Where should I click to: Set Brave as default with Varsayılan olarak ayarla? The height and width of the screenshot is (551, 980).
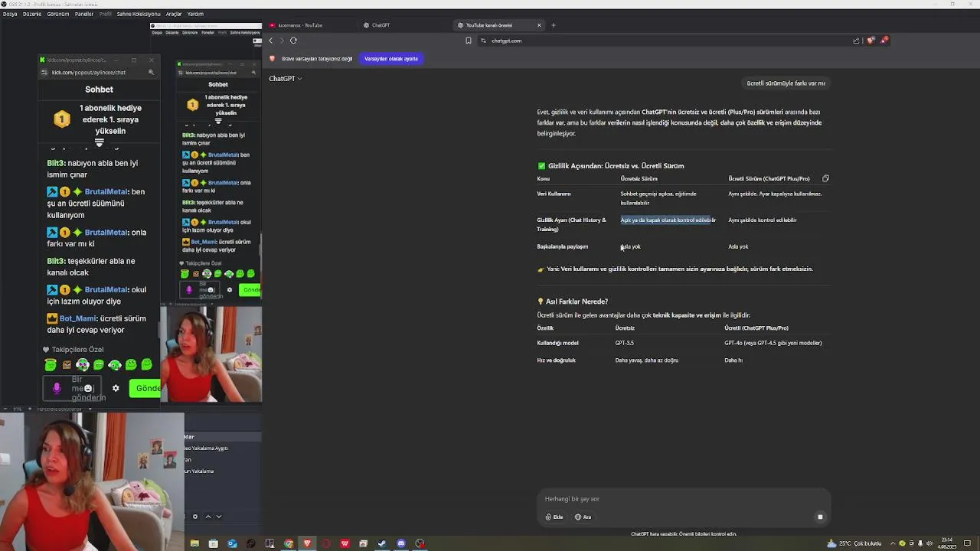391,59
